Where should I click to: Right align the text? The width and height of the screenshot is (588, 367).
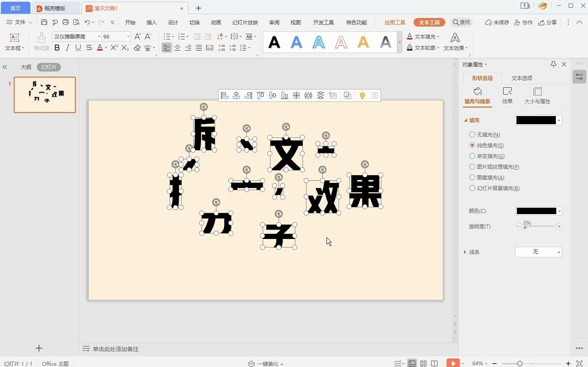188,48
